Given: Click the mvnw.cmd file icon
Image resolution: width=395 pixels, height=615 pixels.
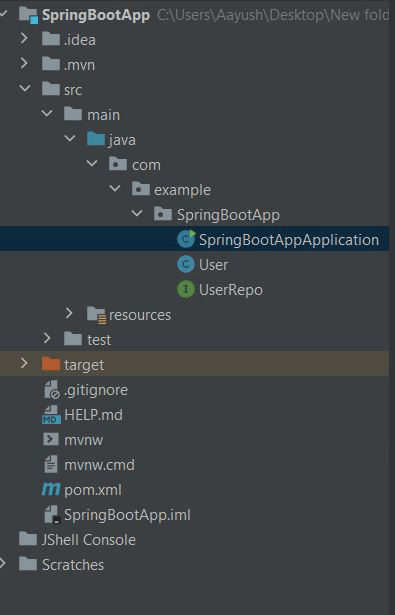Looking at the screenshot, I should coord(51,464).
